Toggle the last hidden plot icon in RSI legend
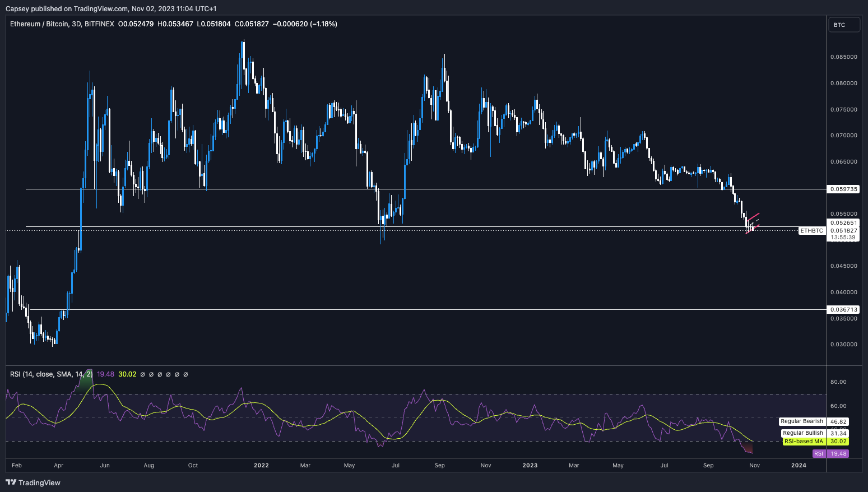This screenshot has width=868, height=492. 185,374
